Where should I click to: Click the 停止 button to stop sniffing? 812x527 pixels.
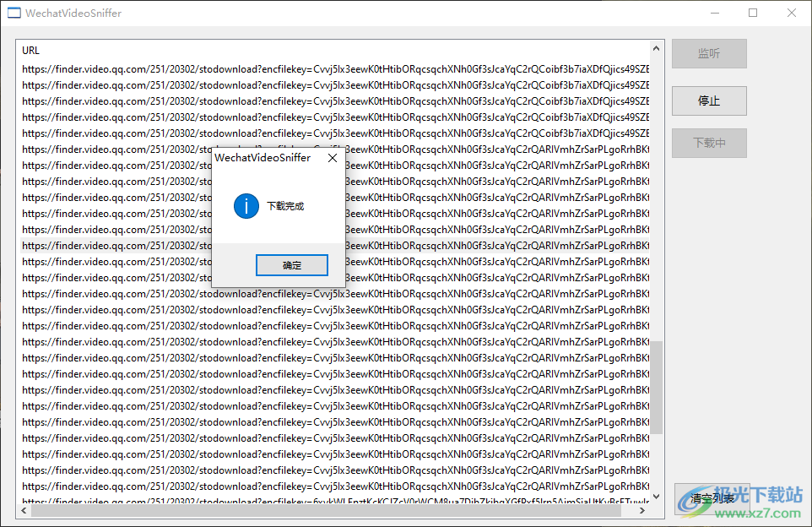coord(709,101)
